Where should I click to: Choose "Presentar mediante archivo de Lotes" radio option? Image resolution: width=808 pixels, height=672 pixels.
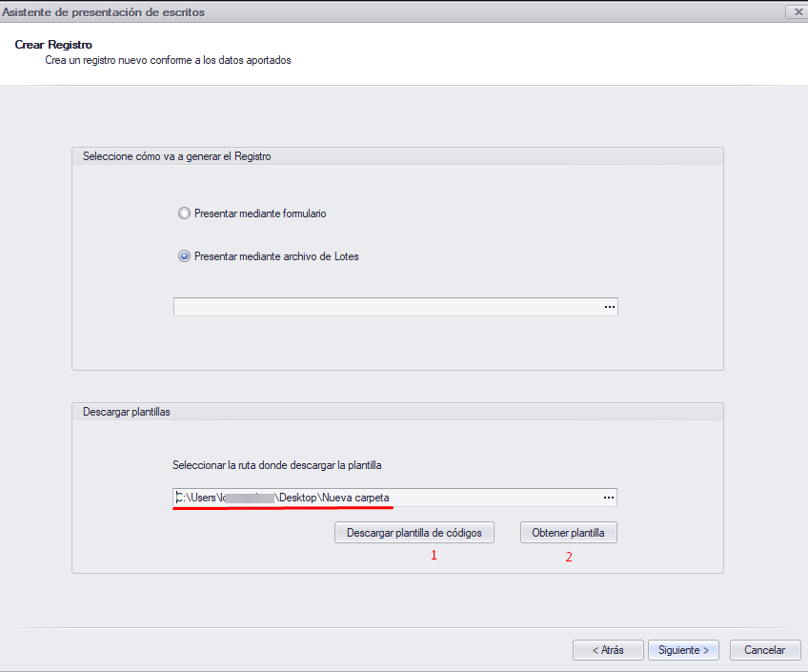(x=184, y=255)
